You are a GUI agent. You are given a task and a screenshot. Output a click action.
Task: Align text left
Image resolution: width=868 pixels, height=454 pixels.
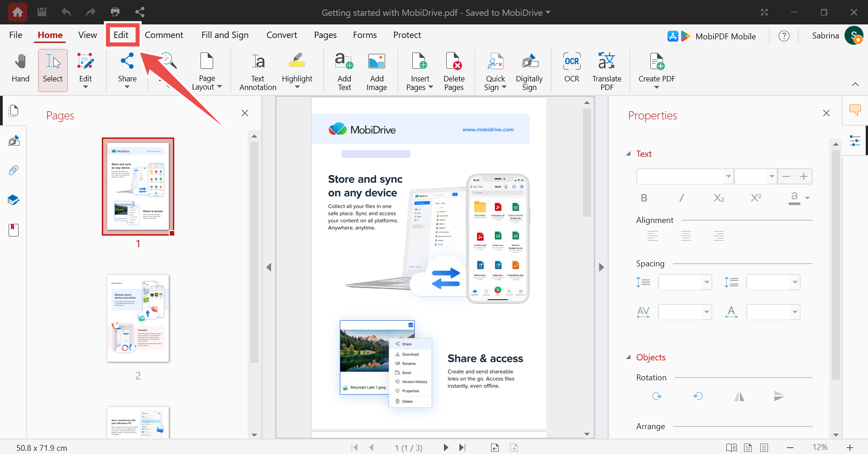click(653, 236)
